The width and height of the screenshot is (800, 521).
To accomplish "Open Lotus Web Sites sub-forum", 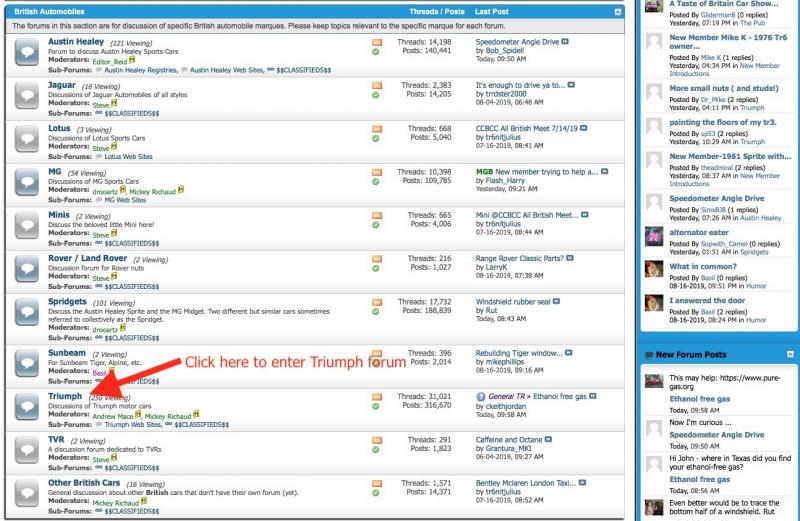I will click(x=129, y=157).
